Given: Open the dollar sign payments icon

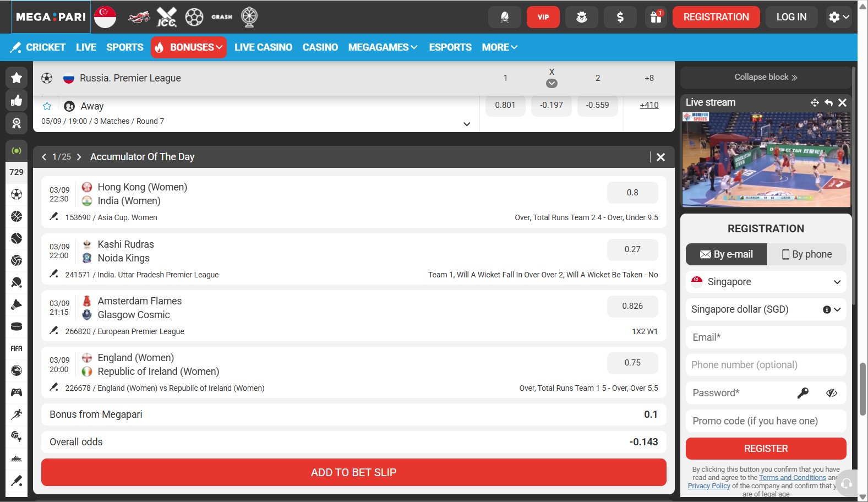Looking at the screenshot, I should [620, 17].
